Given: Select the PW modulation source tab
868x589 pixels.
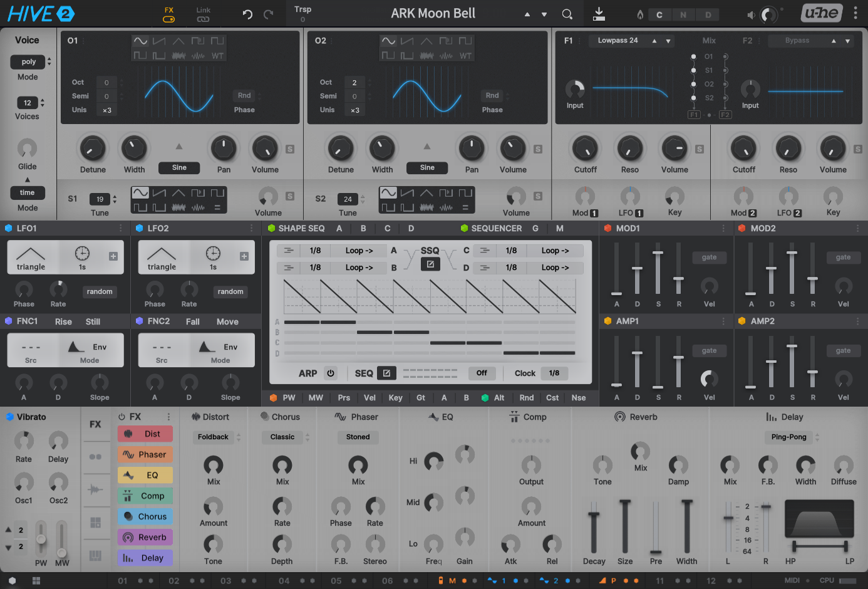Looking at the screenshot, I should coord(289,397).
